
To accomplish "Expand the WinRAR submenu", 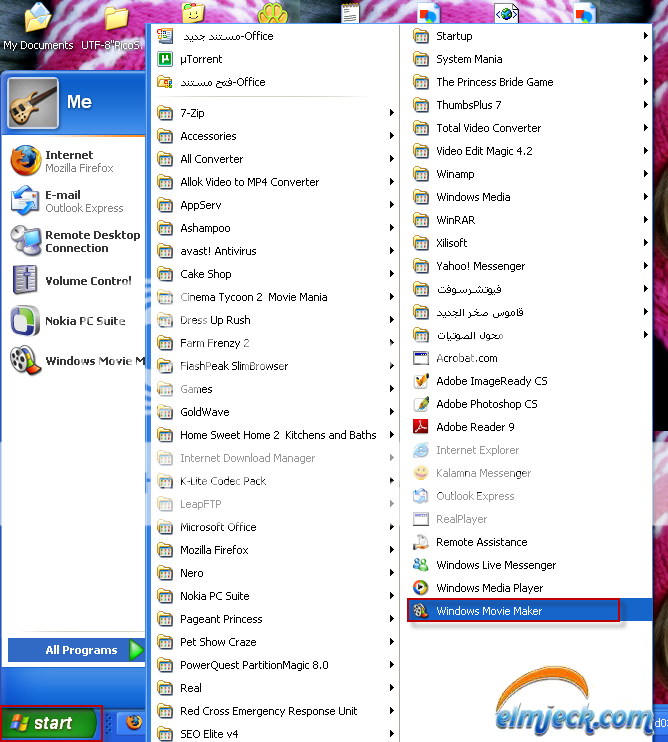I will tap(530, 220).
